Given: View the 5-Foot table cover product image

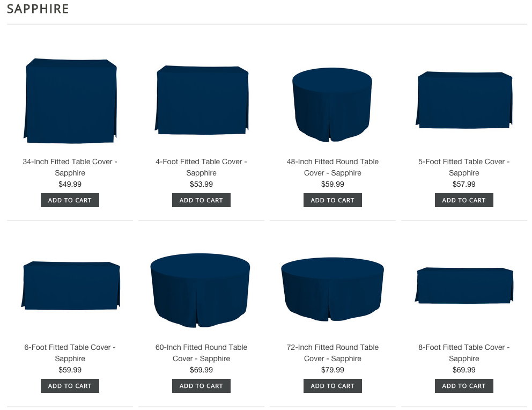Looking at the screenshot, I should tap(464, 100).
